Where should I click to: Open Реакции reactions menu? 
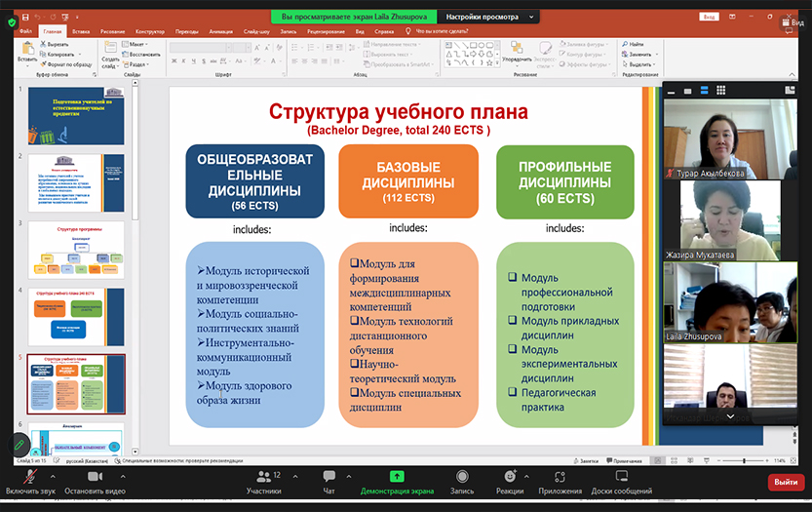coord(509,477)
